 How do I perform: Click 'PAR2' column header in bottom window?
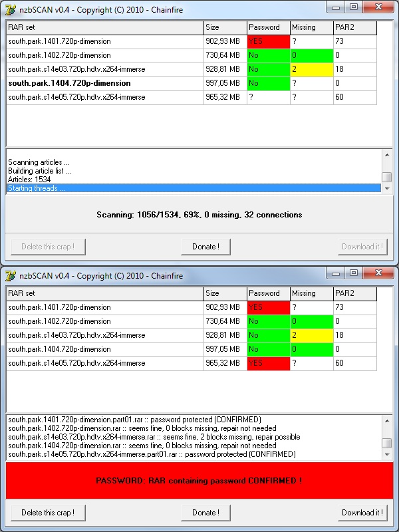click(355, 293)
